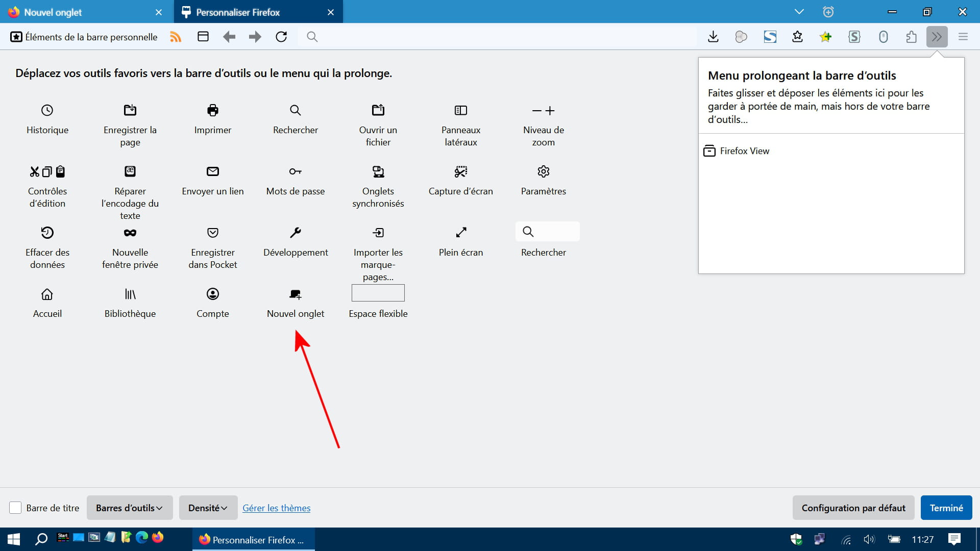Open Personnaliser Firefox taskbar item
Screen dimensions: 980x551
(254, 540)
